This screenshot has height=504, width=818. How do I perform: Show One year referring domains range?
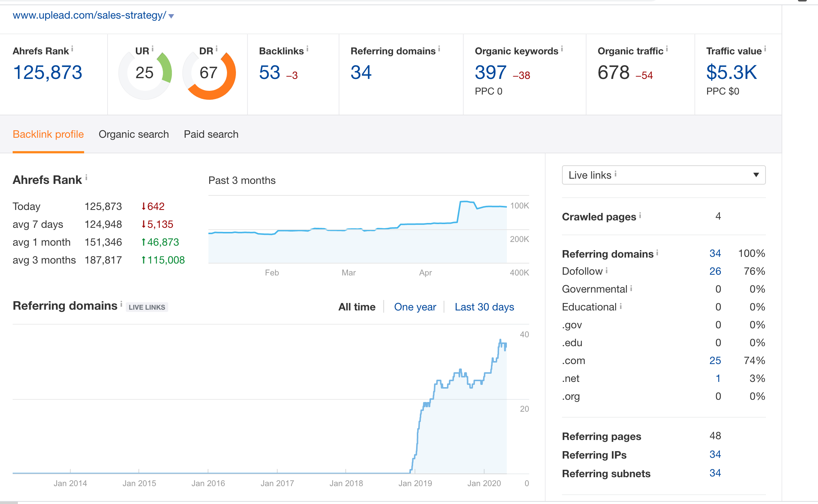coord(415,307)
